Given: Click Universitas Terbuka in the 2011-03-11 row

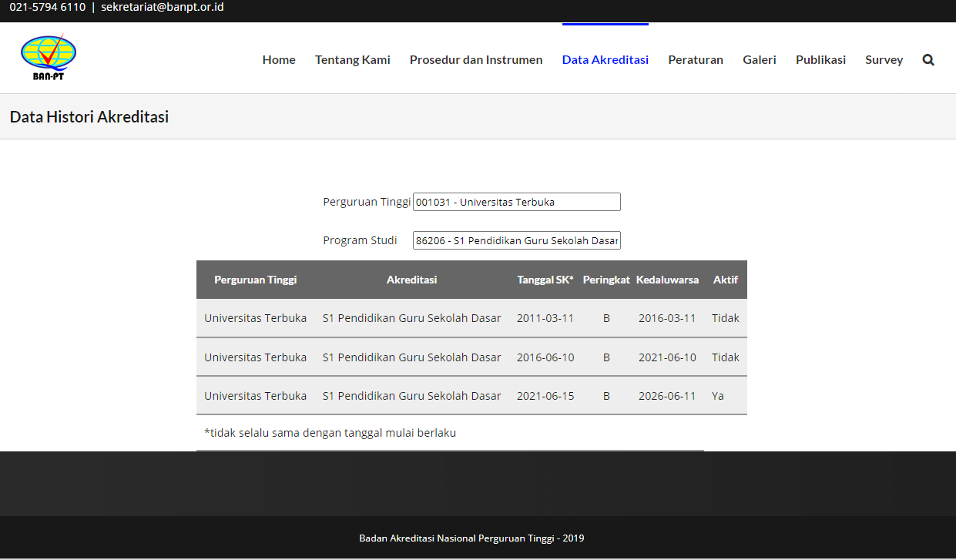Looking at the screenshot, I should click(x=256, y=318).
